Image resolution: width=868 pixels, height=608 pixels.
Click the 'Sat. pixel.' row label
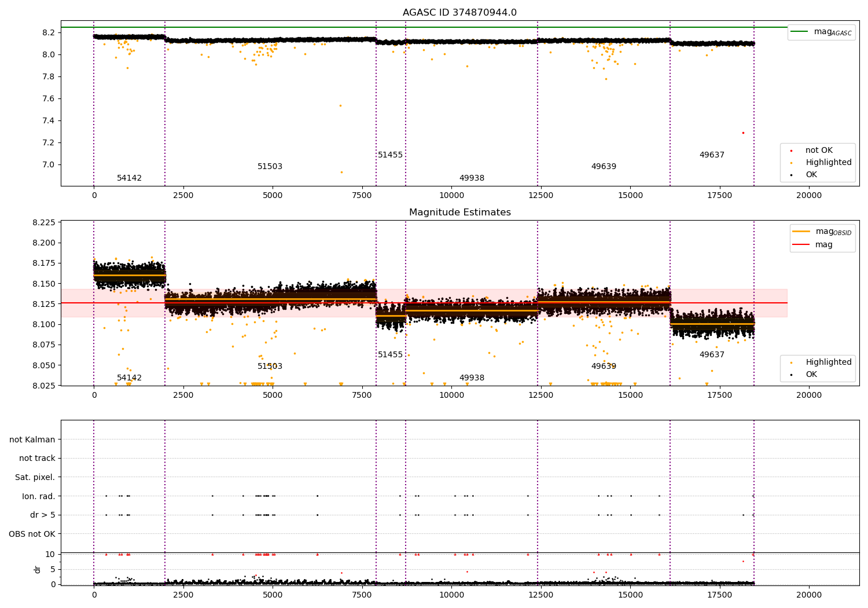click(x=35, y=478)
